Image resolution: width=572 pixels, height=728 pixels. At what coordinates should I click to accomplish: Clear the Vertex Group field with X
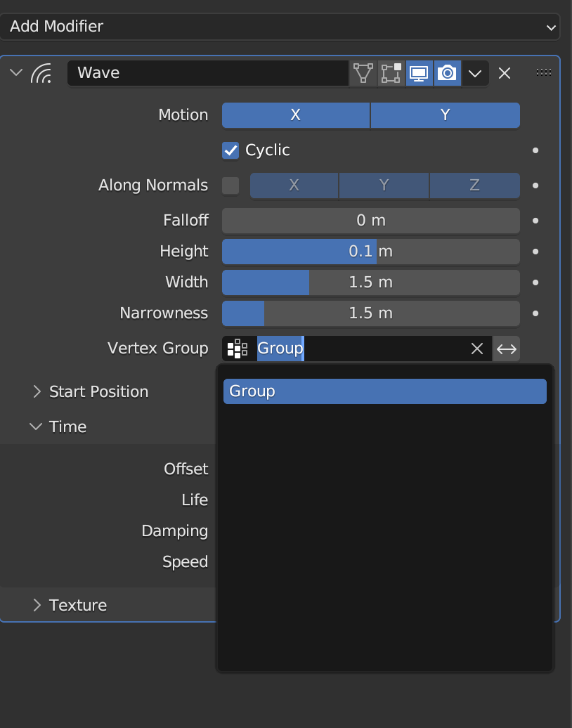[x=477, y=349]
